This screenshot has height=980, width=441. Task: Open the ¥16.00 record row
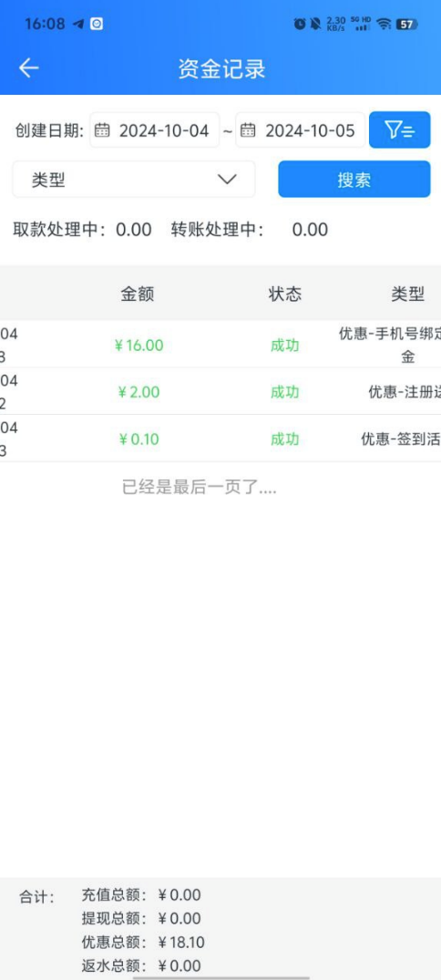click(x=220, y=345)
